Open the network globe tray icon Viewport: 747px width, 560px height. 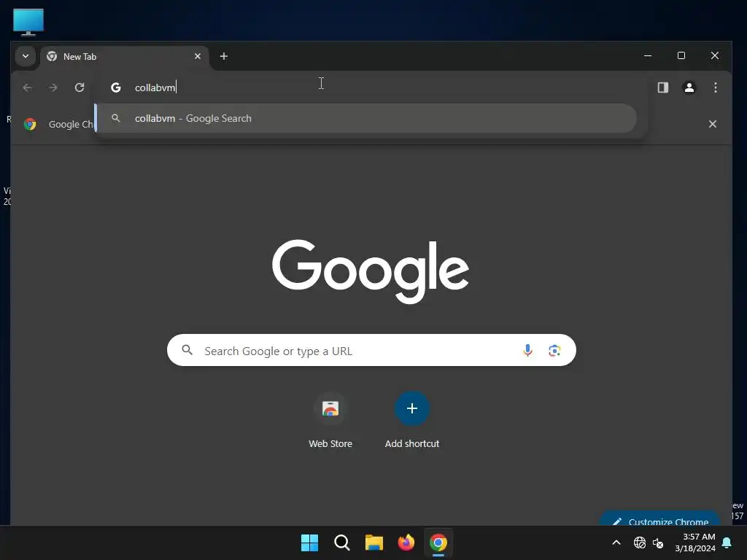coord(639,542)
